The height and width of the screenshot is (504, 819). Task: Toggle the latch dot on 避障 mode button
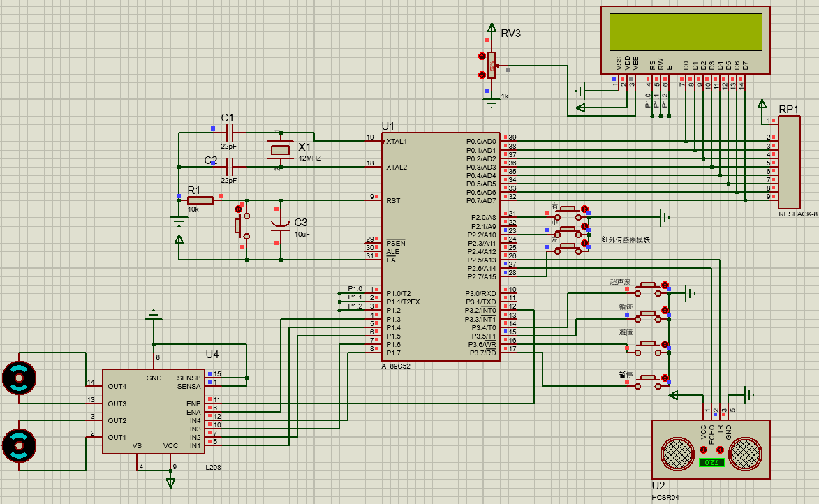tap(665, 344)
